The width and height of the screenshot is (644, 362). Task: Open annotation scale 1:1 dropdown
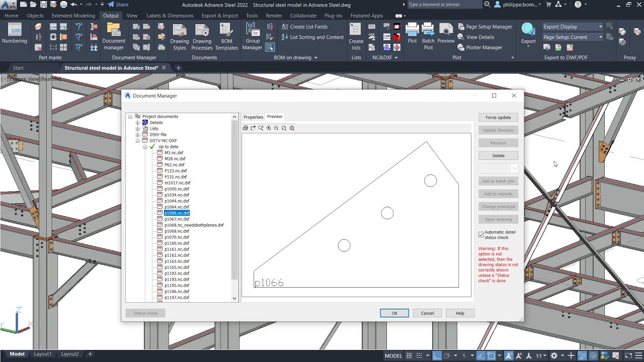coord(541,355)
